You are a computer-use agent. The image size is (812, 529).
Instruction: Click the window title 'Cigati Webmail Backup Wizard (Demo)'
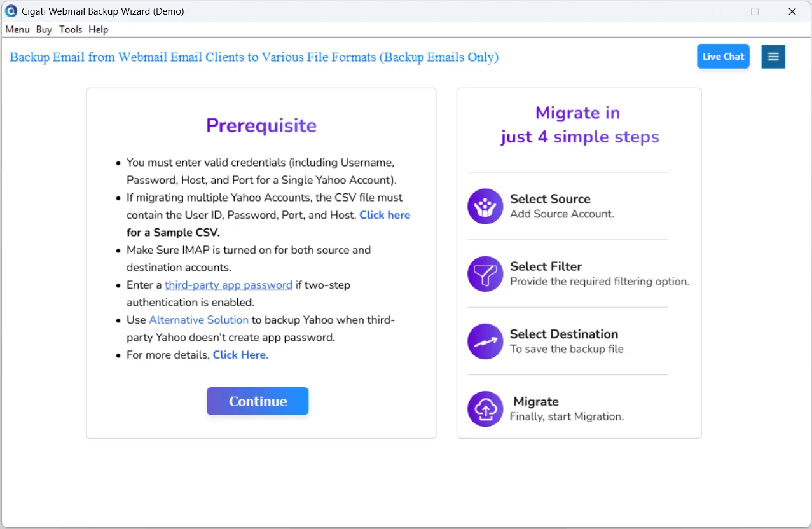[103, 11]
